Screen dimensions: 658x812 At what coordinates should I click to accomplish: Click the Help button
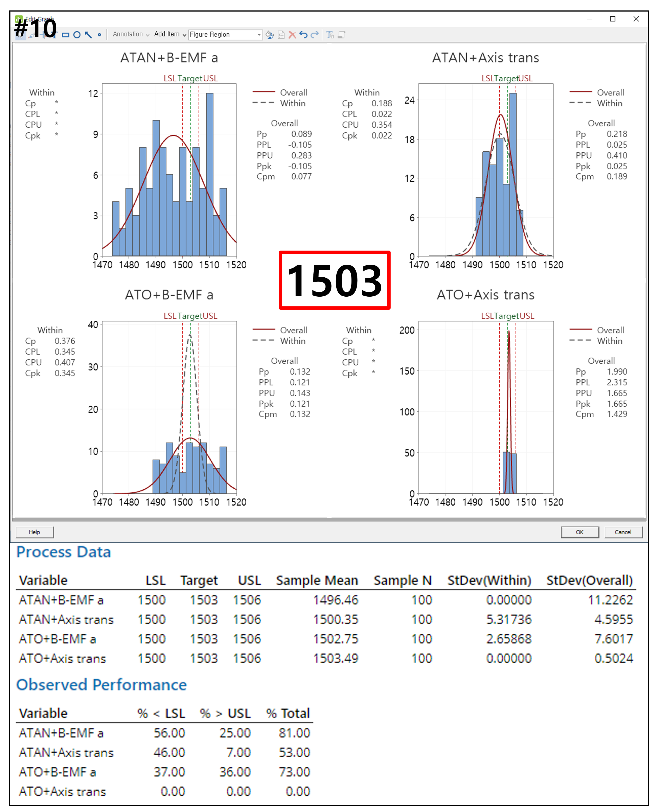pyautogui.click(x=34, y=532)
